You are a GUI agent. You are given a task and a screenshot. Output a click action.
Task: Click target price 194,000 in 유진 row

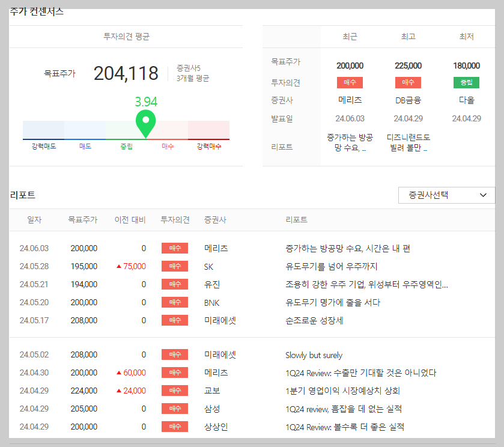point(84,284)
